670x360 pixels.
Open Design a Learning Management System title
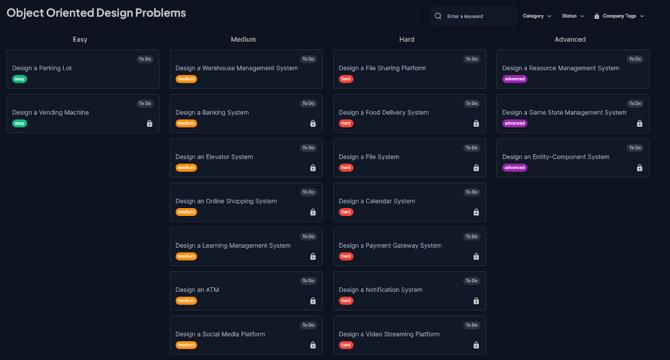click(x=233, y=246)
